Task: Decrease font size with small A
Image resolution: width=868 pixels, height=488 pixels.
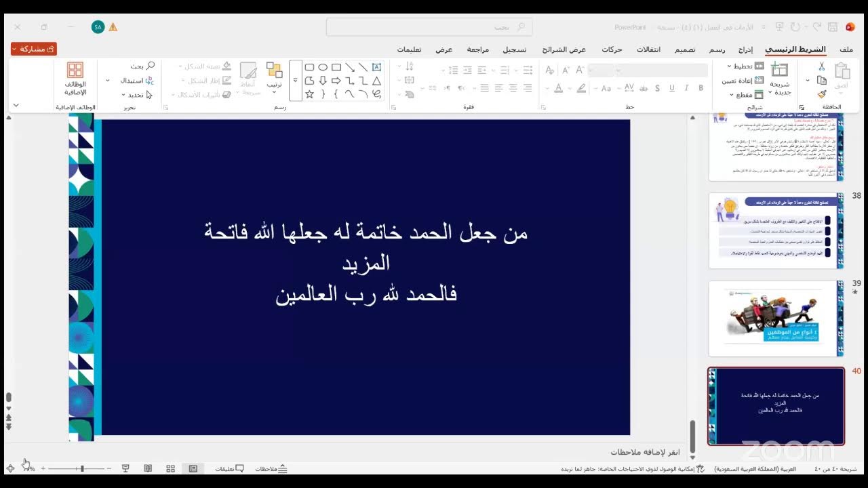Action: pos(566,70)
